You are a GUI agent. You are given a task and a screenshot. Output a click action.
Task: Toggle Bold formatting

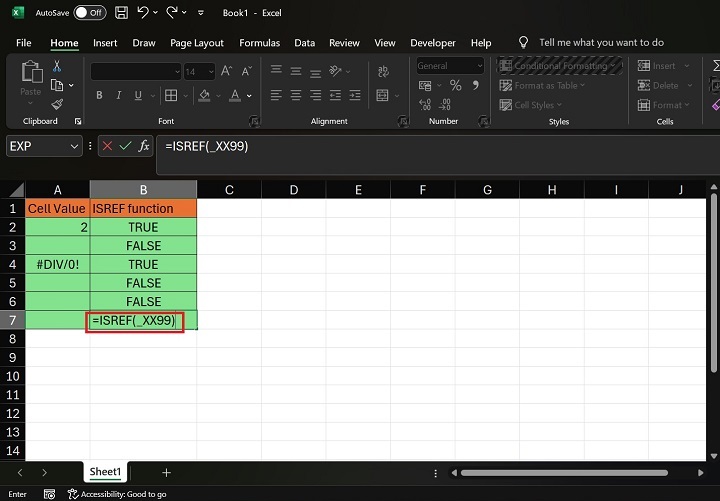pyautogui.click(x=99, y=95)
